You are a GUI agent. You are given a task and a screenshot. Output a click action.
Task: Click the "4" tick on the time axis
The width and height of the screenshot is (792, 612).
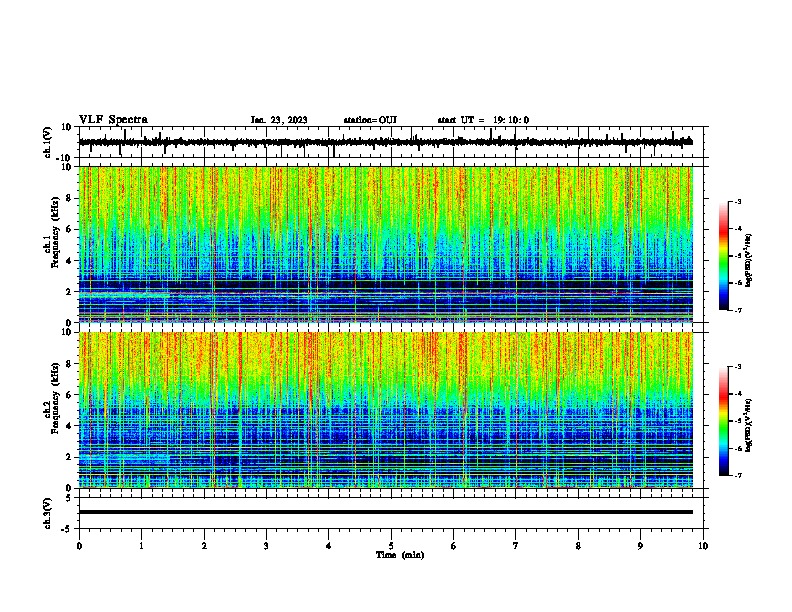[329, 546]
